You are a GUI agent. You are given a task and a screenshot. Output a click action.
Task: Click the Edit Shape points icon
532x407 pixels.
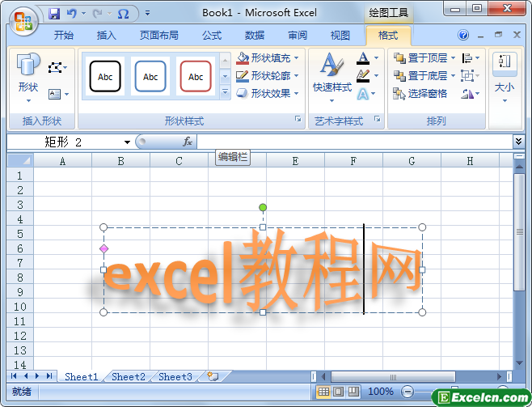coord(55,67)
